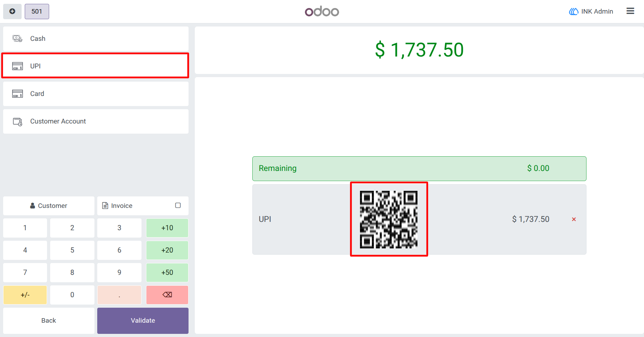
Task: Open the INK Admin user menu
Action: click(x=591, y=12)
